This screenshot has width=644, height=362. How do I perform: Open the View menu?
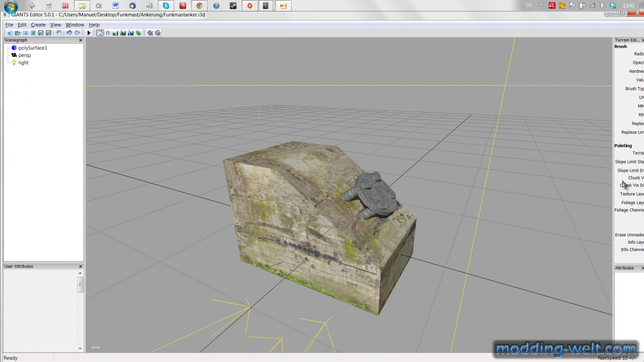point(55,25)
